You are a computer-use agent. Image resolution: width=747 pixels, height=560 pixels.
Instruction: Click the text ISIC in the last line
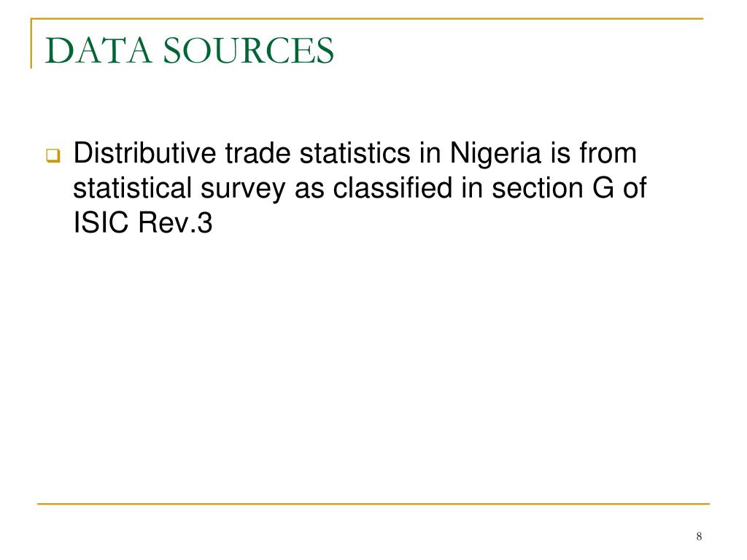click(x=101, y=222)
